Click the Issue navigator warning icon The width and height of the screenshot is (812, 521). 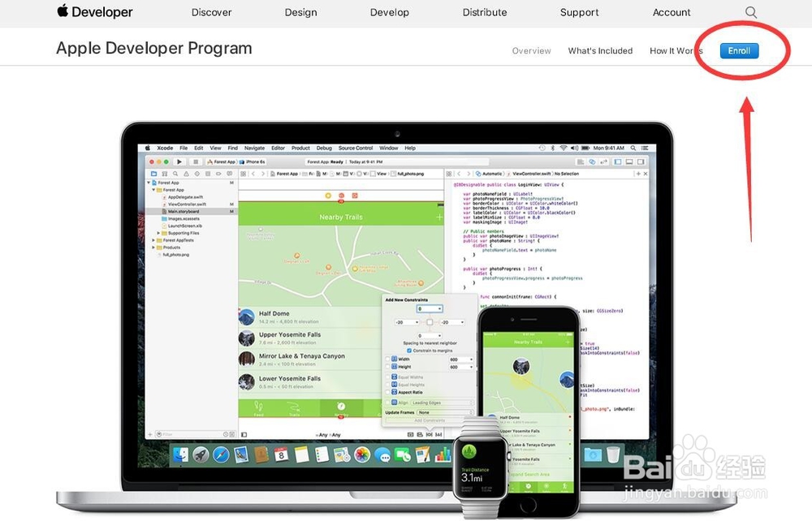point(187,174)
